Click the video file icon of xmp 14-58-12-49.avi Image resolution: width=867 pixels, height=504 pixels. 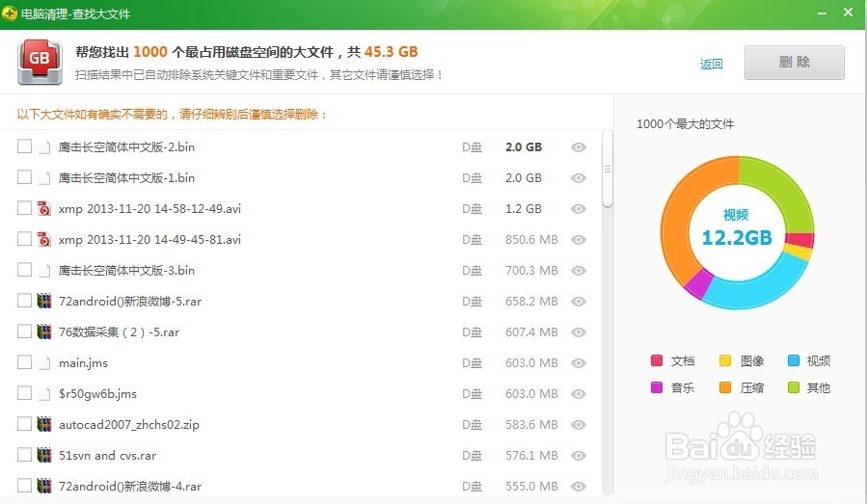[44, 208]
